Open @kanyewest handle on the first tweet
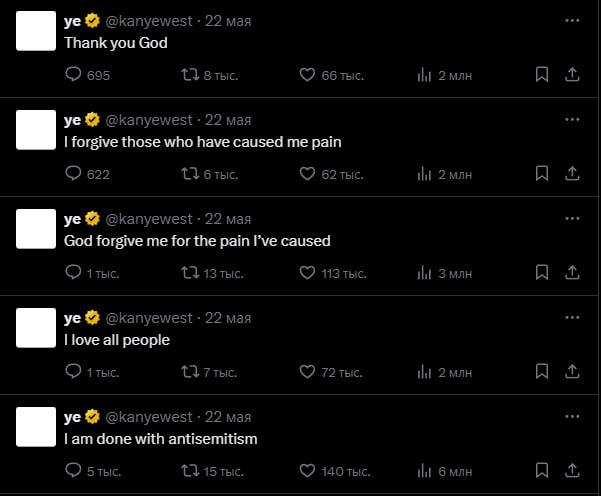Viewport: 601px width, 496px height. [x=148, y=21]
